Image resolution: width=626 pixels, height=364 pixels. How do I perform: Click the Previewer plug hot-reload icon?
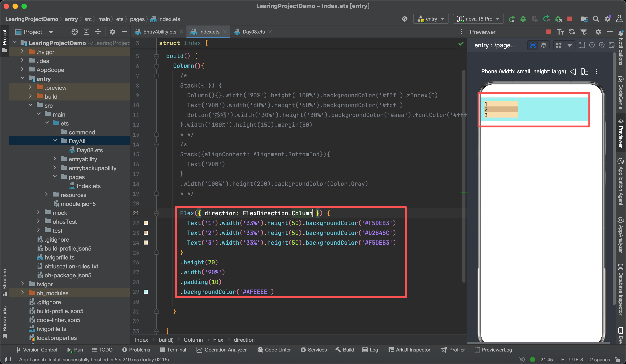pyautogui.click(x=584, y=32)
